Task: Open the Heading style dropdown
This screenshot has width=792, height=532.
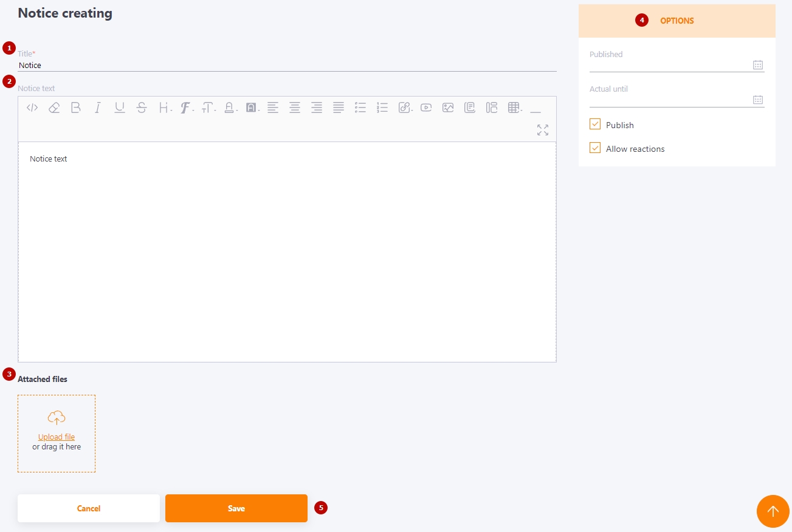Action: [x=165, y=107]
